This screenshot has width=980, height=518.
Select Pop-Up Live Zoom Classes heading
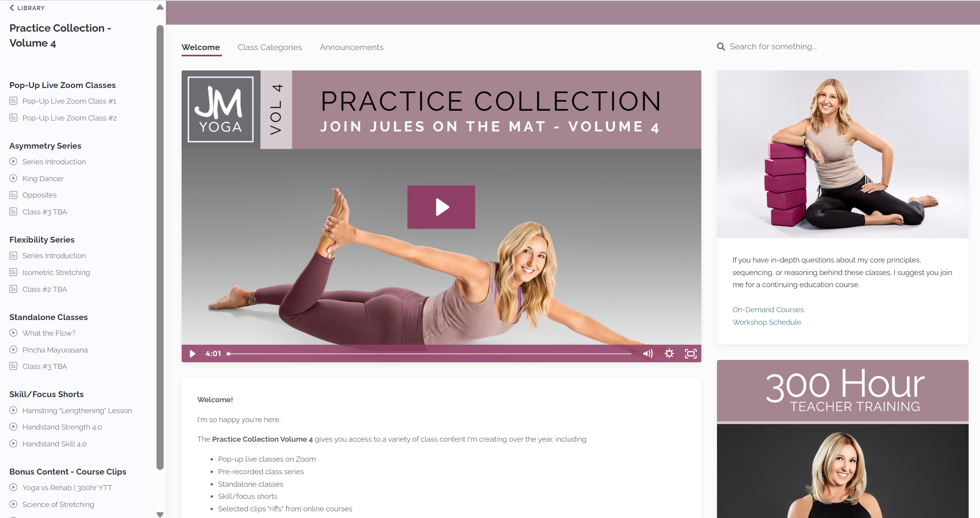point(63,85)
